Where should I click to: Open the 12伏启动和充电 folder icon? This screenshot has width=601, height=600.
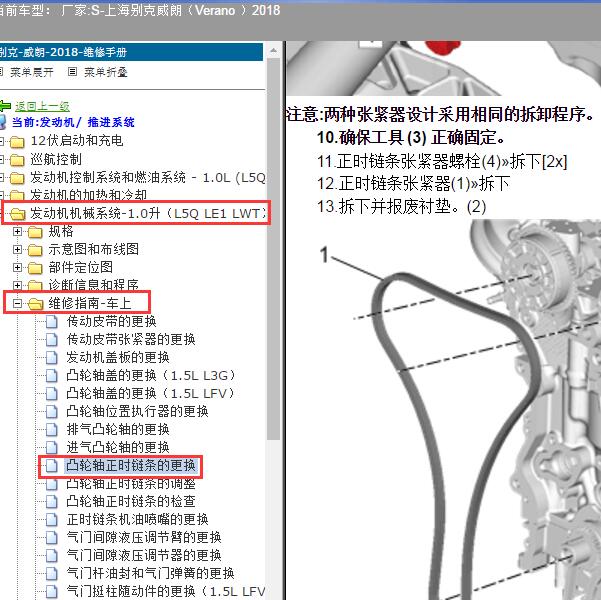click(x=17, y=142)
